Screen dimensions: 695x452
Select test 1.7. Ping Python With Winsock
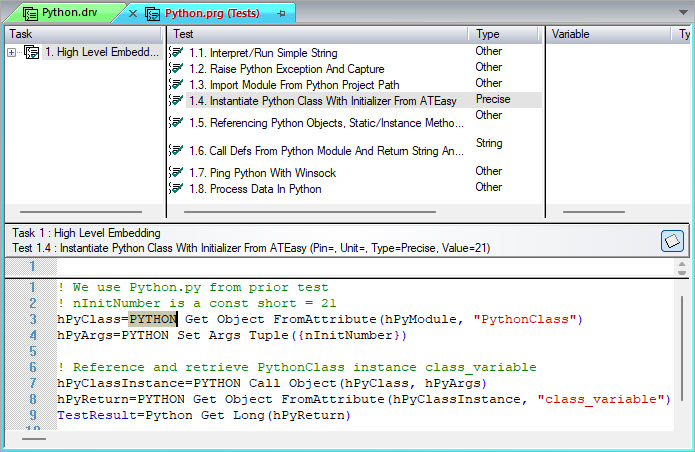(x=262, y=173)
